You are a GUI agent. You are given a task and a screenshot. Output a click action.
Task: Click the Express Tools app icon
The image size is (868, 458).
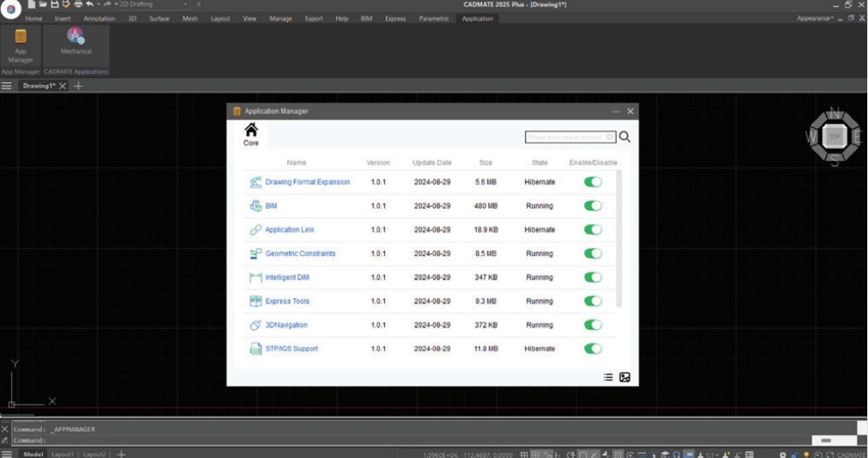[255, 301]
